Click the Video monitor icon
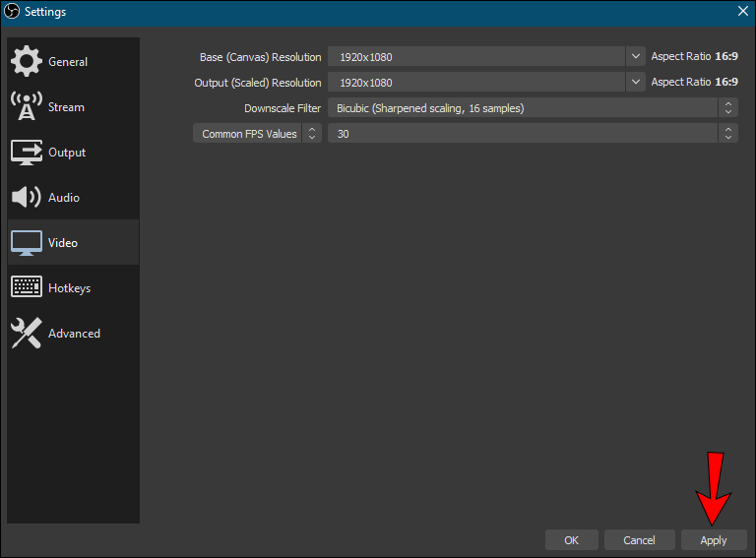The width and height of the screenshot is (756, 558). pyautogui.click(x=26, y=243)
